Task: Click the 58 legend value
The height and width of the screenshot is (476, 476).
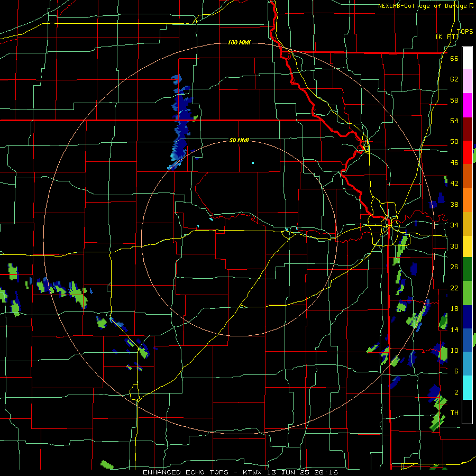Action: [x=454, y=100]
